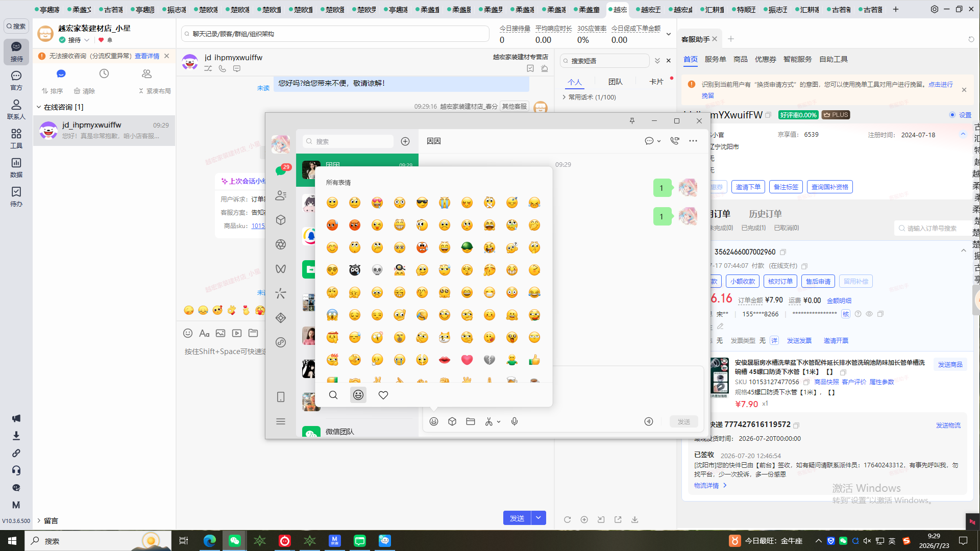
Task: Select the thumbs up emoji
Action: [534, 360]
